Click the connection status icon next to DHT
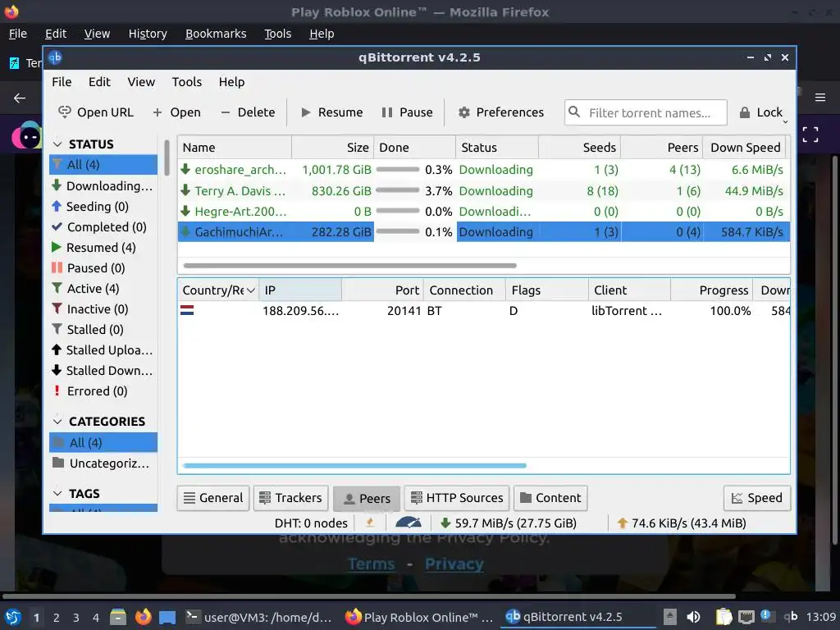This screenshot has width=840, height=630. 370,523
